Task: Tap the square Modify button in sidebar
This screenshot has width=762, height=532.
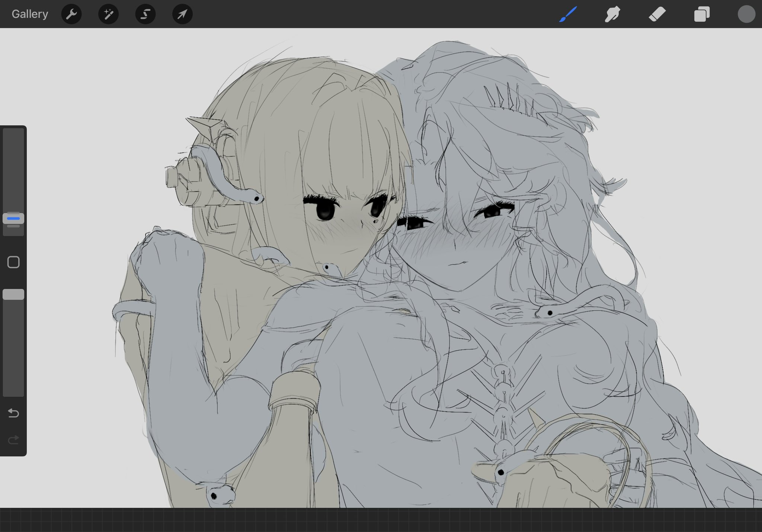Action: (x=13, y=262)
